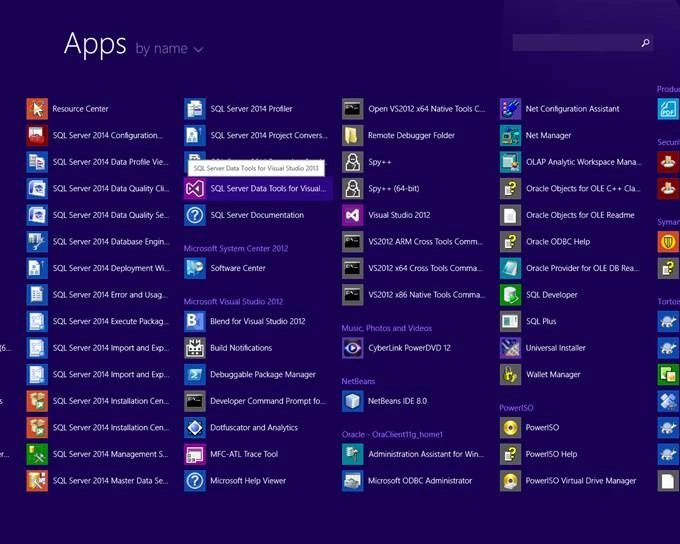680x544 pixels.
Task: Select Music, Photos and Videos group header
Action: click(x=386, y=328)
